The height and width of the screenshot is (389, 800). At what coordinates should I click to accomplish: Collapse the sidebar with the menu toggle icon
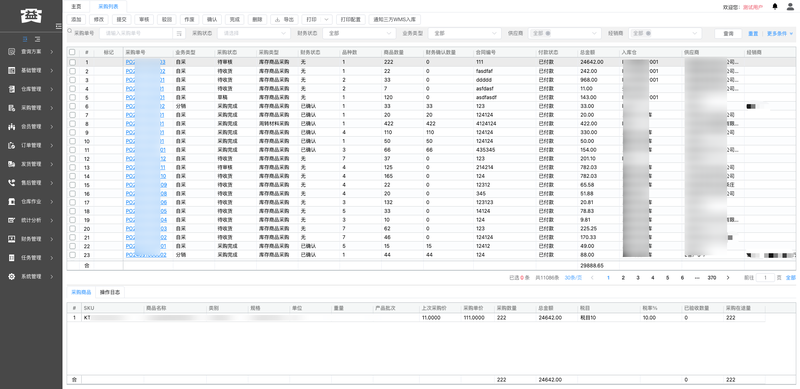click(x=59, y=26)
